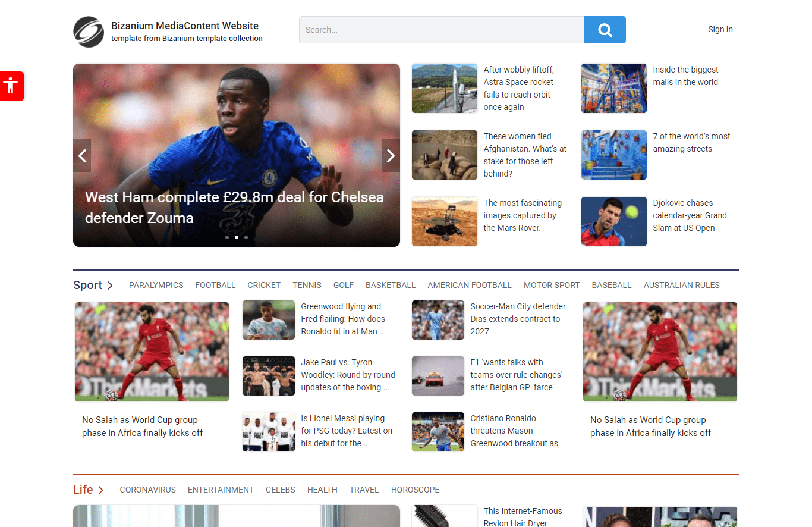Select the second carousel dot indicator
Screen dimensions: 812x527
pos(237,237)
